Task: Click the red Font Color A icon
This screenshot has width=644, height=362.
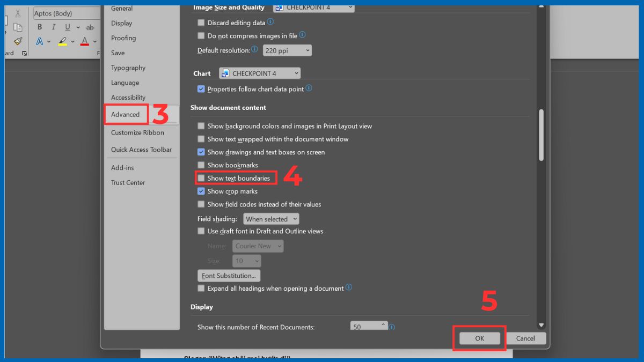Action: pos(84,41)
